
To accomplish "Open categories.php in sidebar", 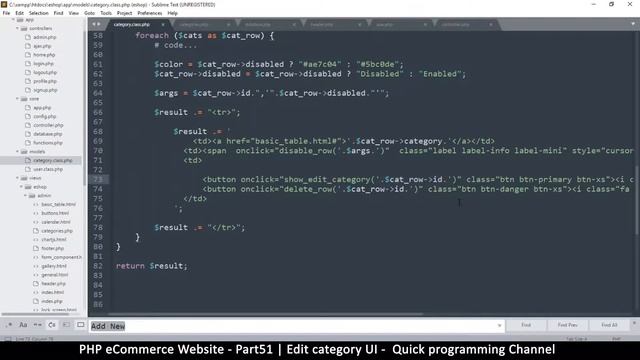I will pos(57,231).
